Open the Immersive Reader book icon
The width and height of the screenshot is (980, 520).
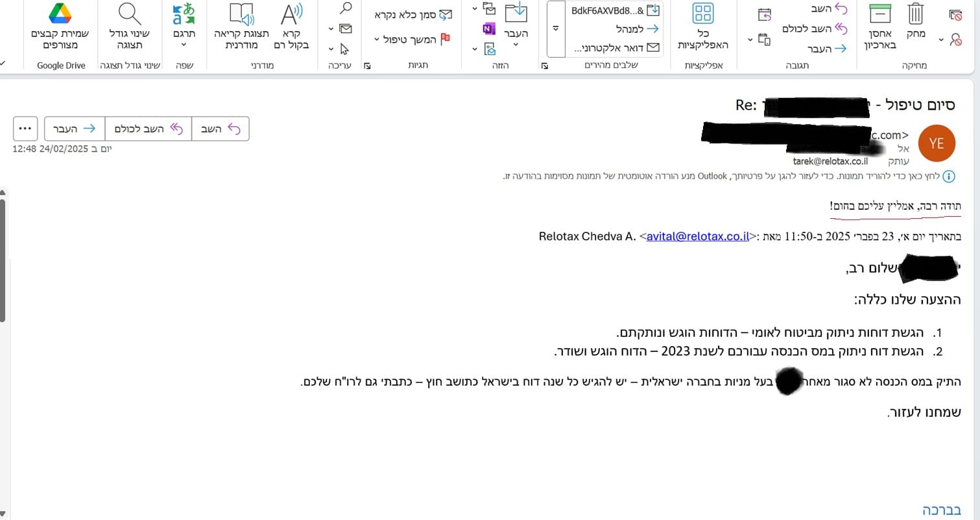pyautogui.click(x=241, y=14)
